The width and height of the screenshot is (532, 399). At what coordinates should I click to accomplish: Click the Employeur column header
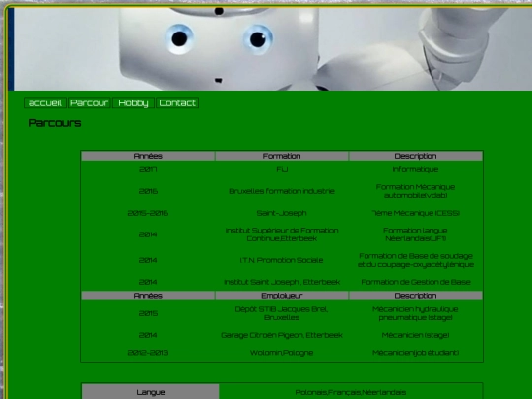pyautogui.click(x=282, y=296)
